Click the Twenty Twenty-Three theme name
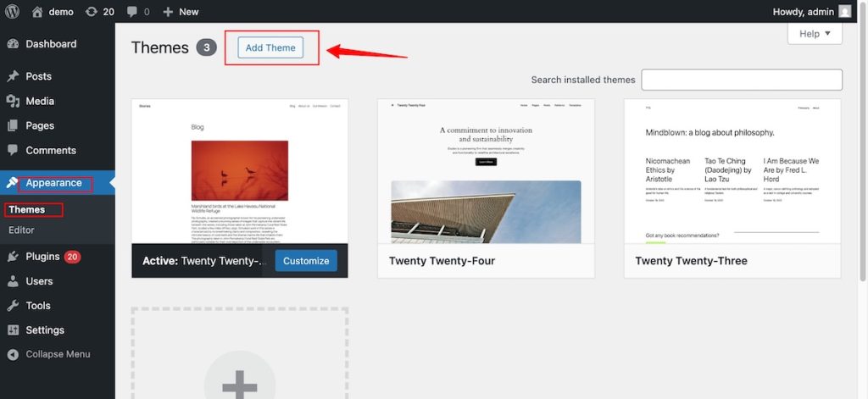 tap(691, 261)
